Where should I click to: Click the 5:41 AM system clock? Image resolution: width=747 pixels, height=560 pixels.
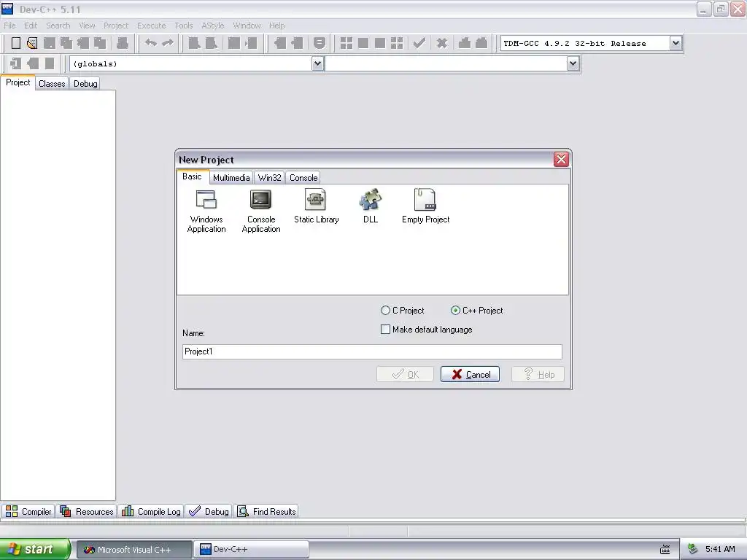pos(720,550)
